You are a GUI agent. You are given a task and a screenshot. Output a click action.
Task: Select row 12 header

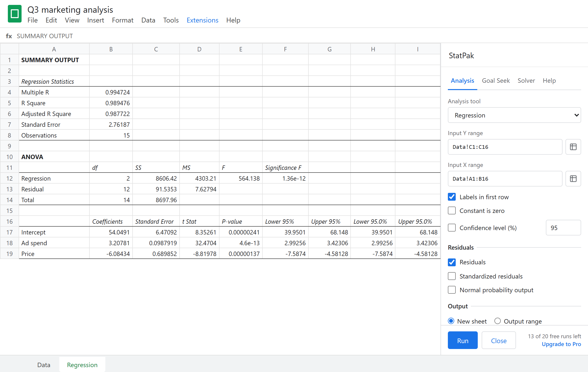9,178
